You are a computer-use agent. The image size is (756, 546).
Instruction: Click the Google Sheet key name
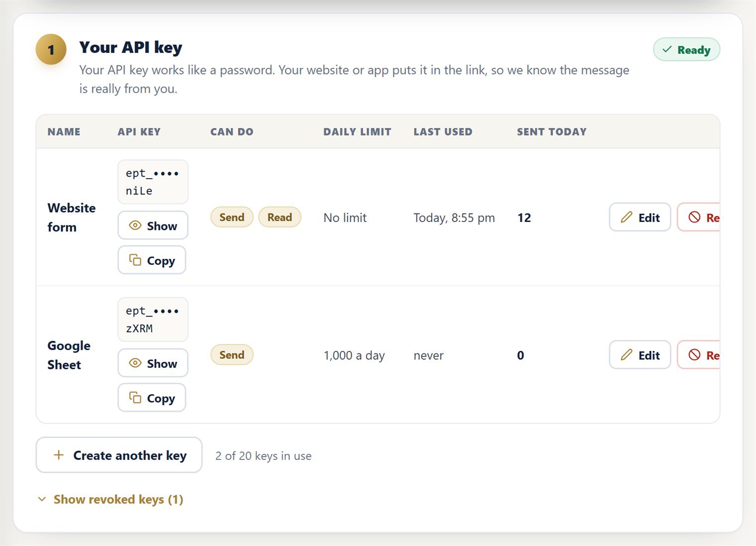point(69,355)
